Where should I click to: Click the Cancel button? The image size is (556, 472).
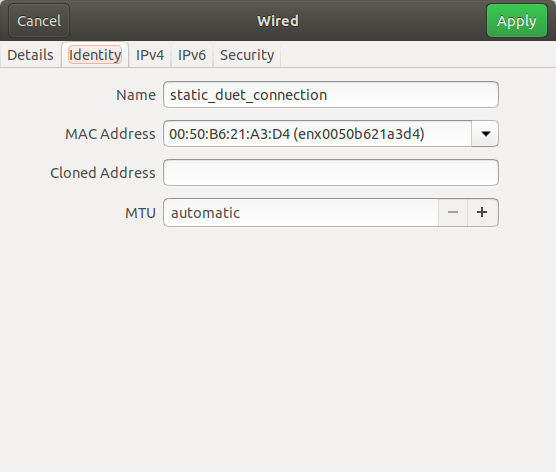click(x=39, y=21)
